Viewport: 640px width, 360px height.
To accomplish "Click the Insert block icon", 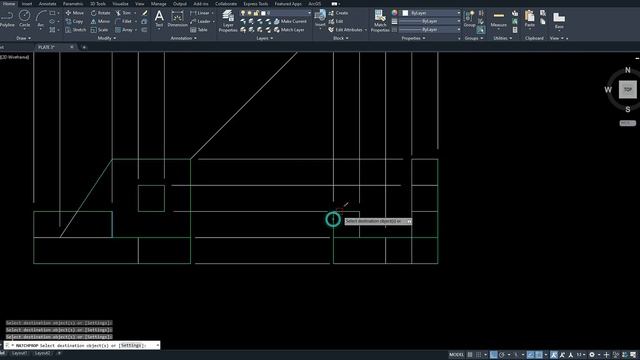I will 320,16.
